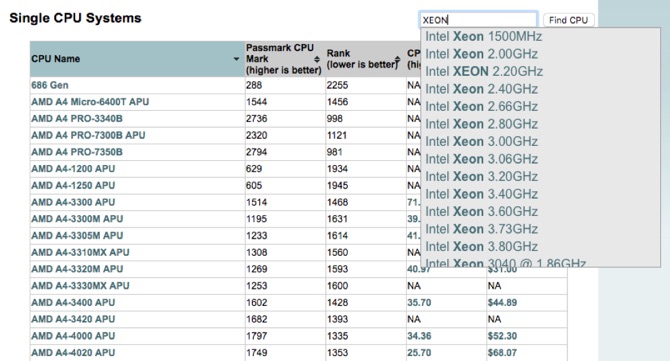Click the $52.30 price link

(x=502, y=335)
